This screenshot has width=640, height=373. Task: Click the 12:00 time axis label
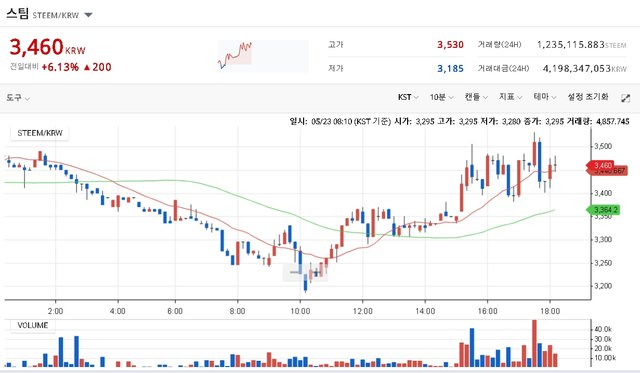coord(362,311)
